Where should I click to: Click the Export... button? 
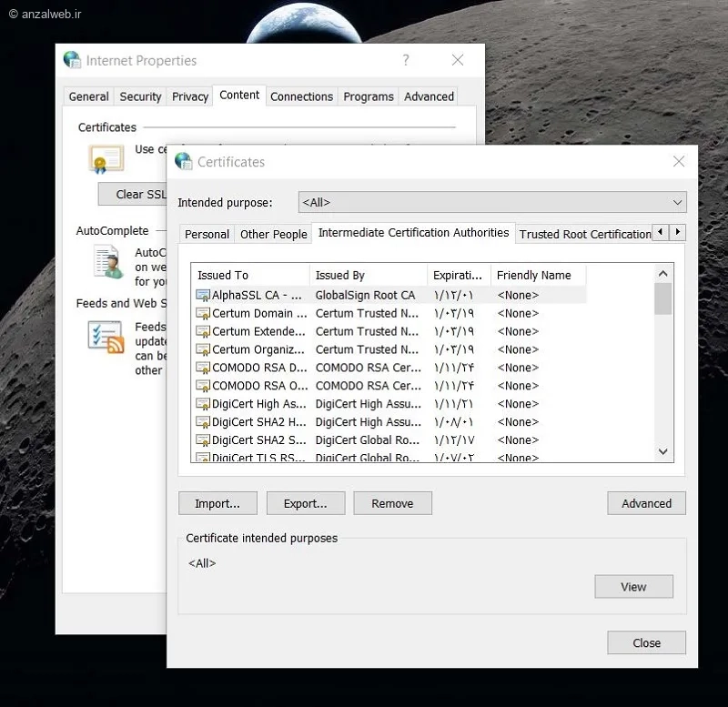(x=306, y=503)
